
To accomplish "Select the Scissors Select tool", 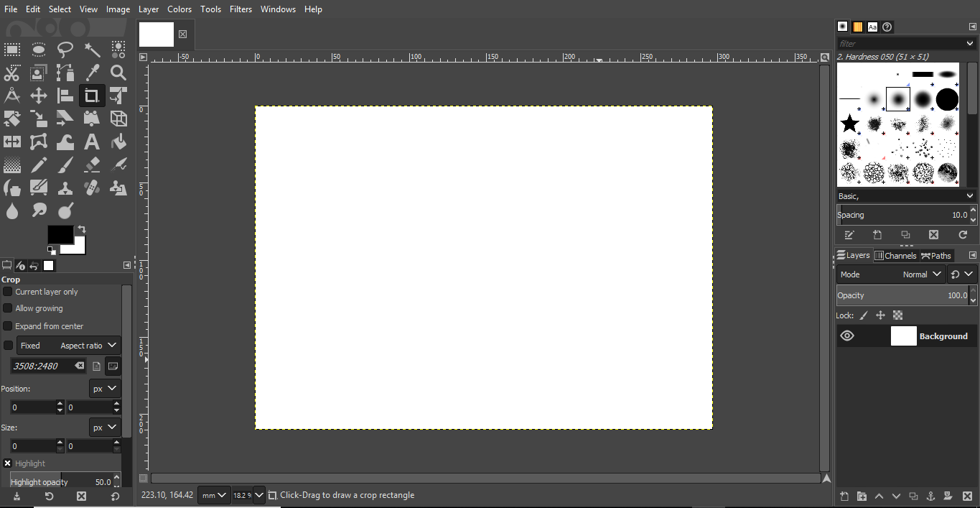I will (x=12, y=73).
